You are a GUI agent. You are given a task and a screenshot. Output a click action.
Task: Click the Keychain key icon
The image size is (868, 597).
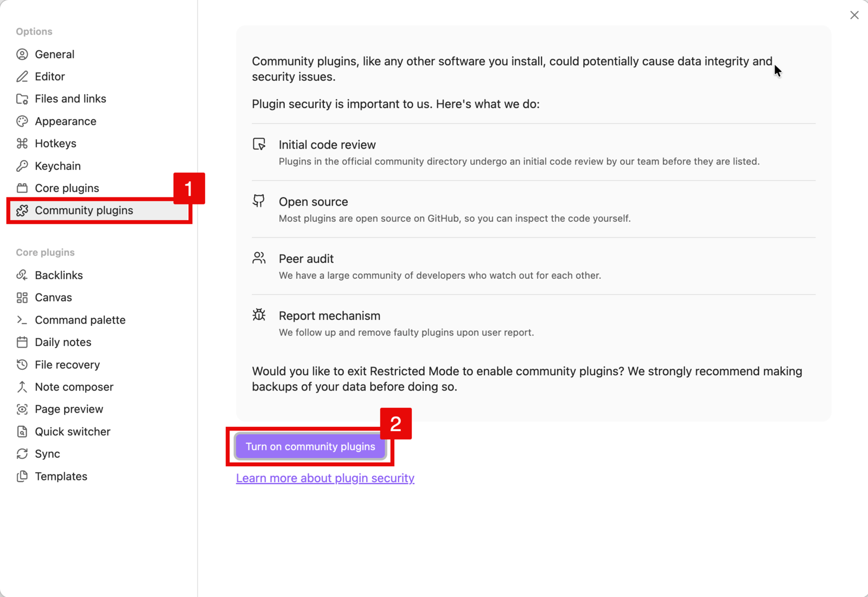[22, 166]
